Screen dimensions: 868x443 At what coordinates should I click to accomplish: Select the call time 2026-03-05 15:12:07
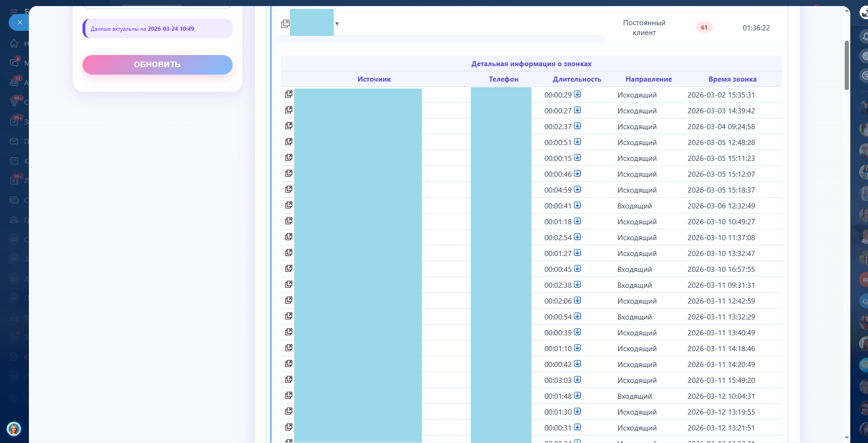pyautogui.click(x=721, y=174)
